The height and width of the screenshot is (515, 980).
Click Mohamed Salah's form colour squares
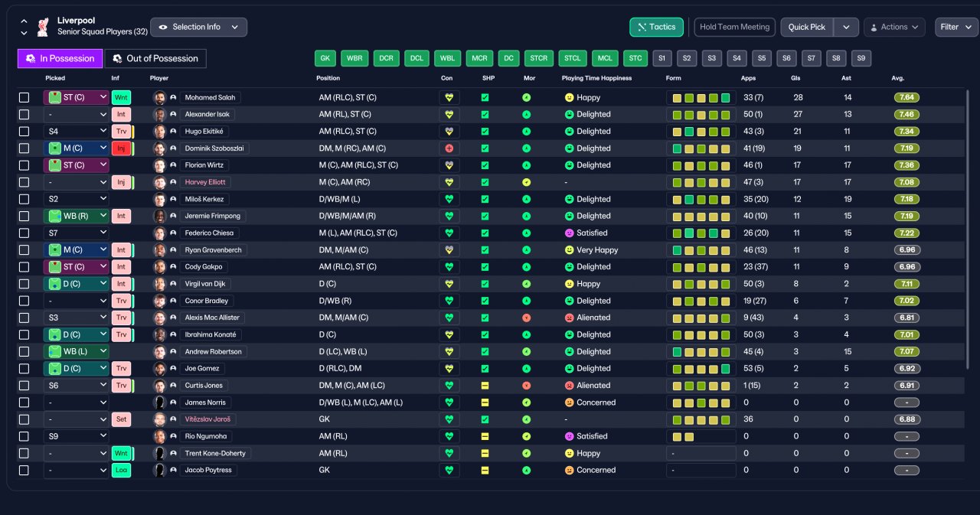click(x=701, y=98)
